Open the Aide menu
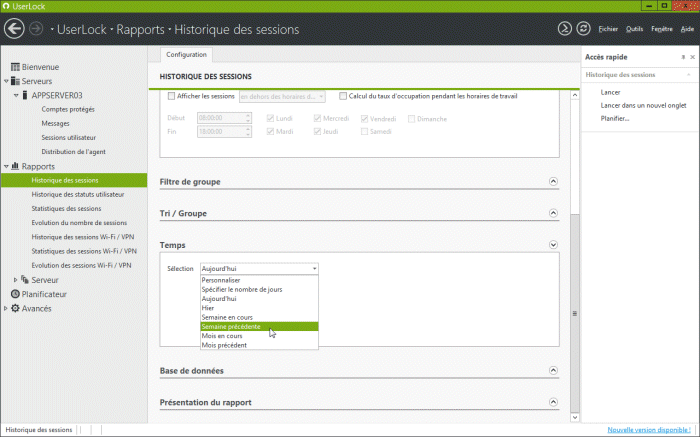This screenshot has width=700, height=437. point(687,29)
